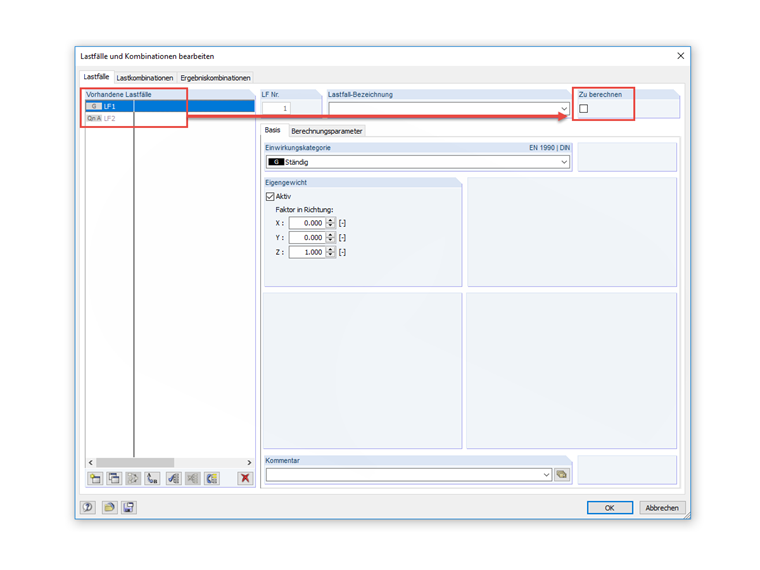Open help with the question mark icon
The height and width of the screenshot is (570, 760).
(x=88, y=507)
